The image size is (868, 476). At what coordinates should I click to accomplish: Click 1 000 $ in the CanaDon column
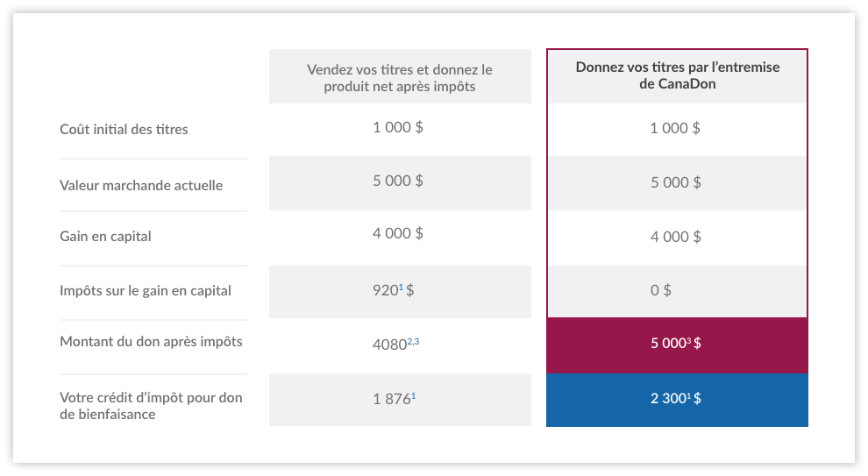pyautogui.click(x=675, y=128)
